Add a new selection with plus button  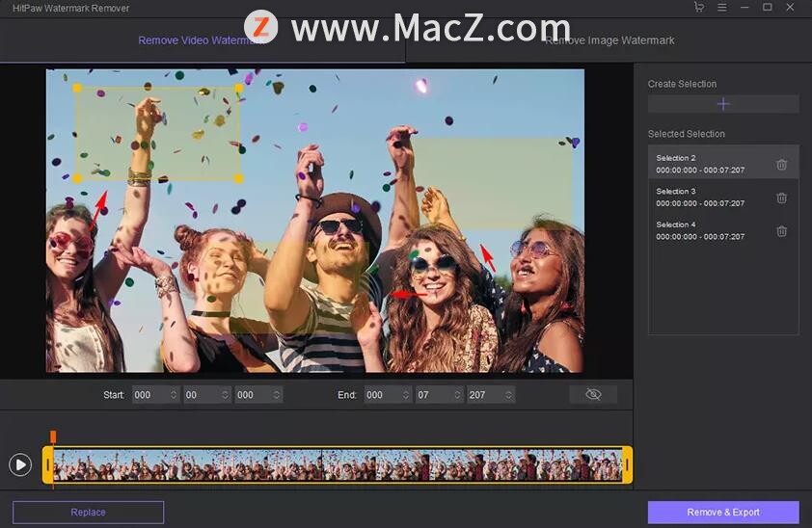pyautogui.click(x=723, y=104)
